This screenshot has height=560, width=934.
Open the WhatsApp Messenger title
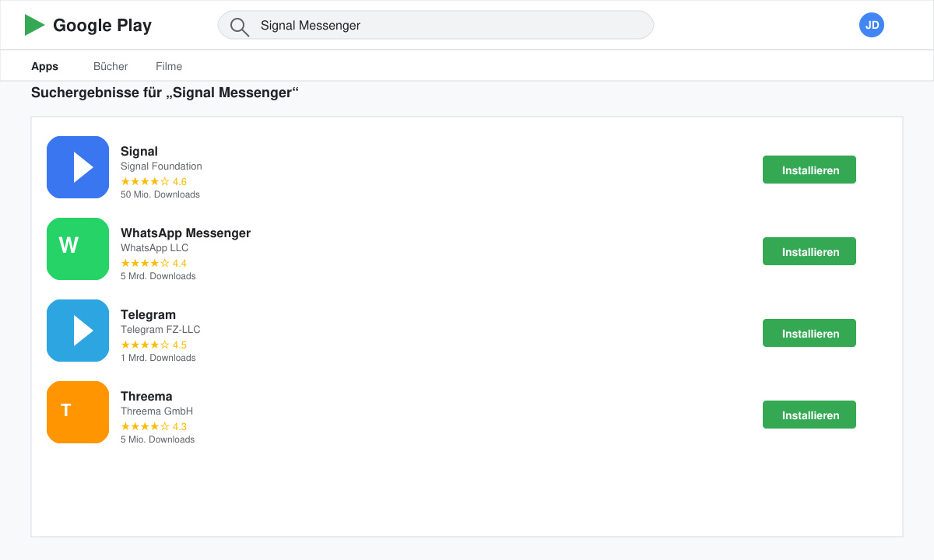click(185, 233)
